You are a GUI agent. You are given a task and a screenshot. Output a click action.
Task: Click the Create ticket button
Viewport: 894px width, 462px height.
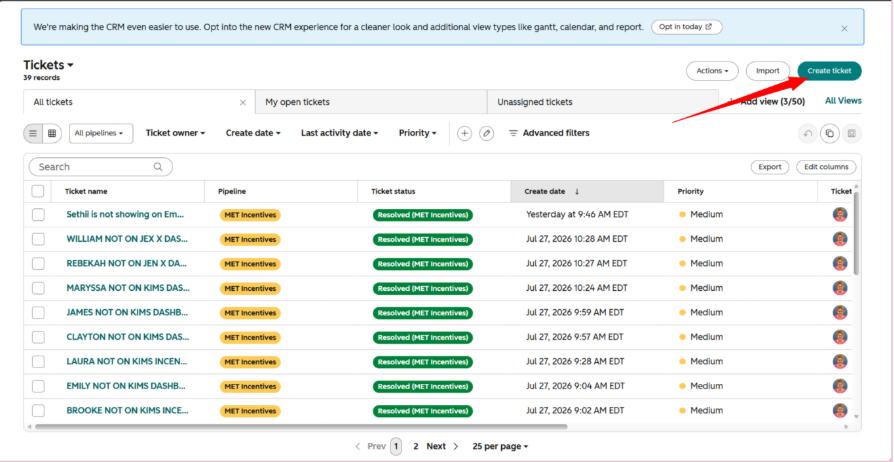(829, 71)
